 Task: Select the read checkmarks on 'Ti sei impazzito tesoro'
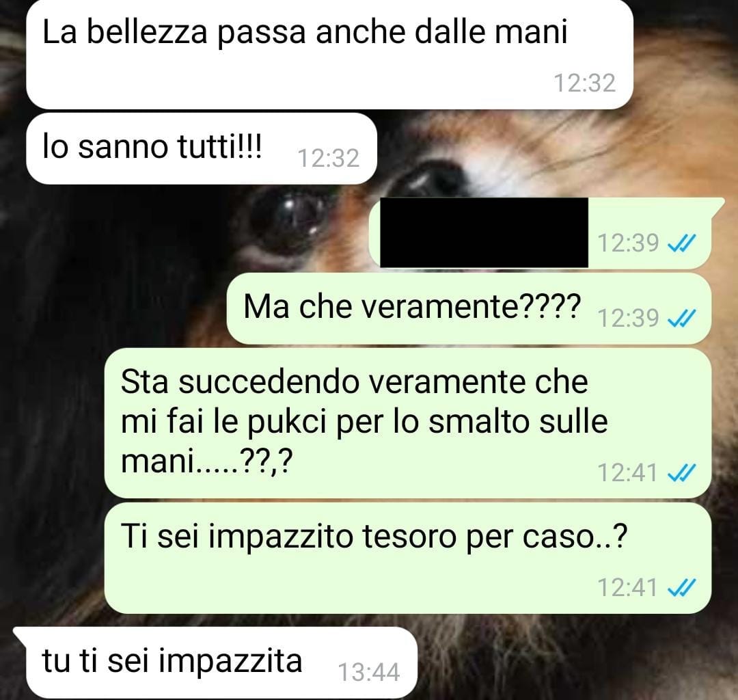682,588
